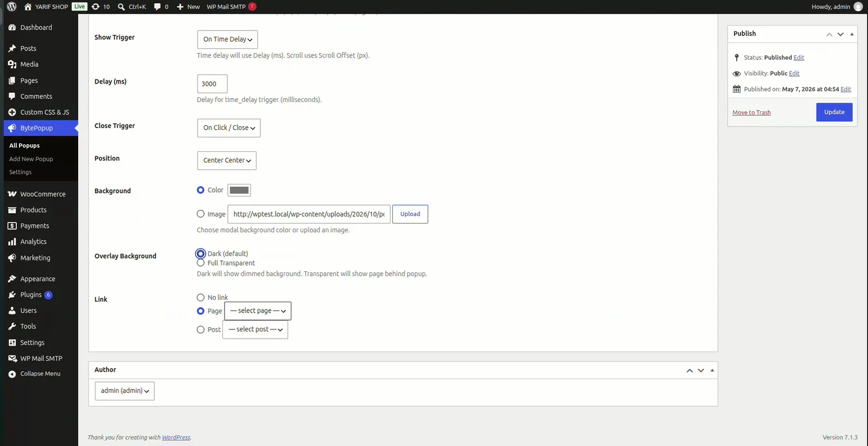Click the Users person icon

12,310
